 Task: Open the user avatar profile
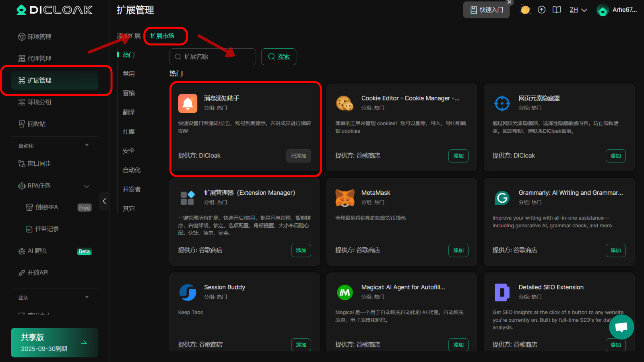tap(603, 10)
